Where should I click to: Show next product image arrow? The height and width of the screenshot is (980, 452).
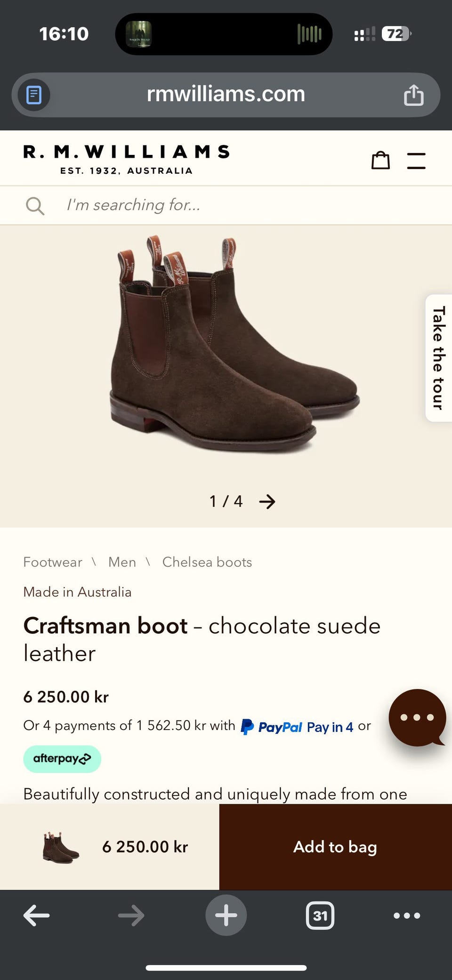tap(267, 502)
